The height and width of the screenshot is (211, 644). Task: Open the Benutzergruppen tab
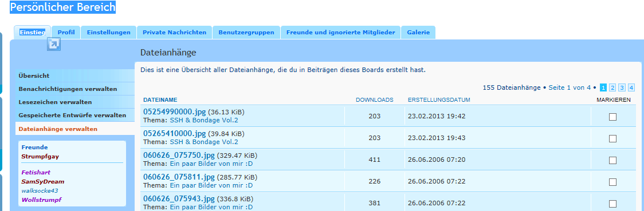pyautogui.click(x=246, y=33)
